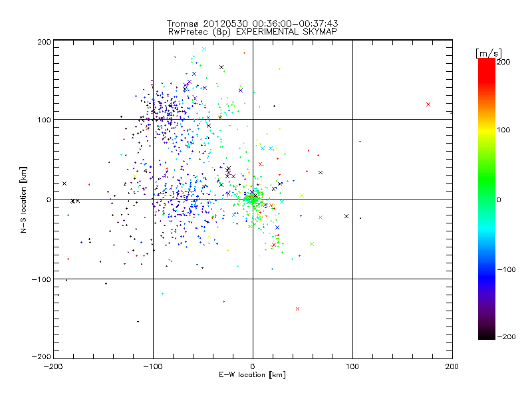Click the title line "Tromsø 20120530 00:36:00-00:37:43"
The image size is (532, 399).
(253, 23)
